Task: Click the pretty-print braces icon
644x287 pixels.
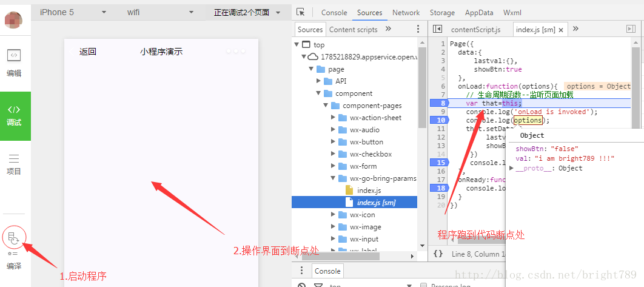Action: pyautogui.click(x=438, y=254)
